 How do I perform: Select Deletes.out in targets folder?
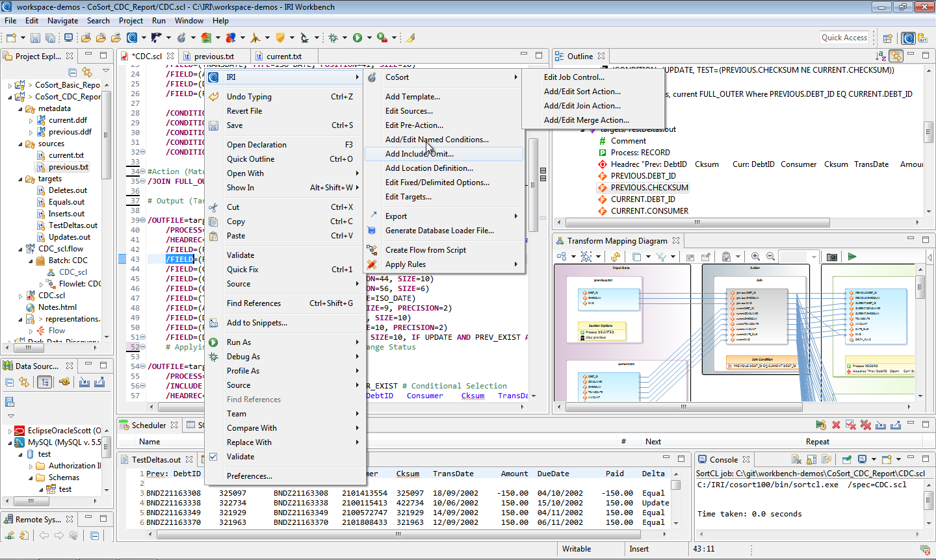tap(68, 190)
